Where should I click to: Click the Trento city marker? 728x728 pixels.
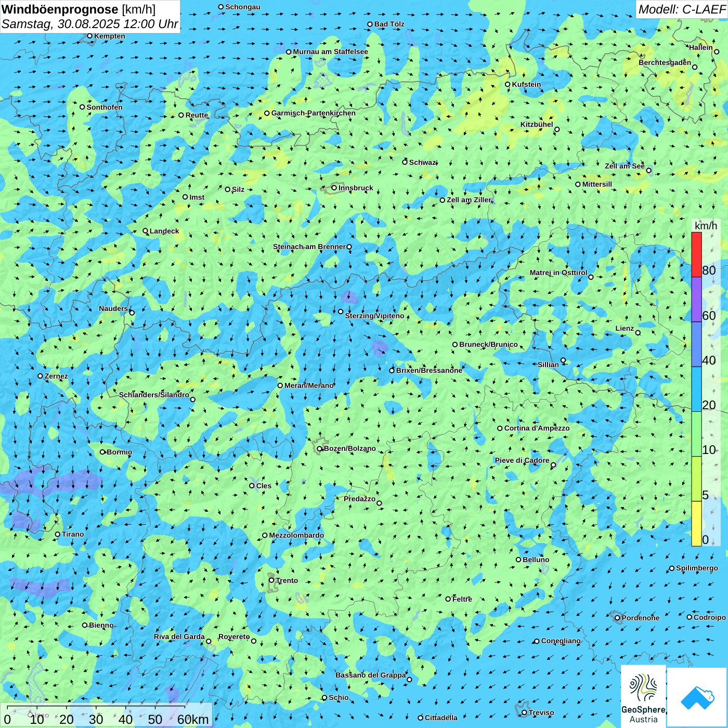pyautogui.click(x=271, y=580)
